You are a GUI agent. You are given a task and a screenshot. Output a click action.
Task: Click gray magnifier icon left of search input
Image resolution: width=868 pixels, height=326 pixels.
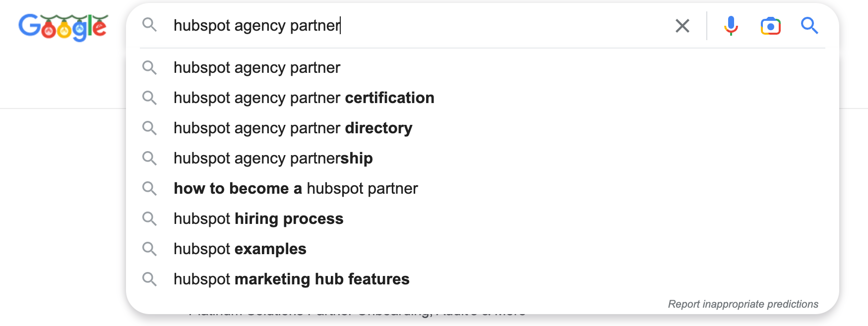(x=149, y=25)
